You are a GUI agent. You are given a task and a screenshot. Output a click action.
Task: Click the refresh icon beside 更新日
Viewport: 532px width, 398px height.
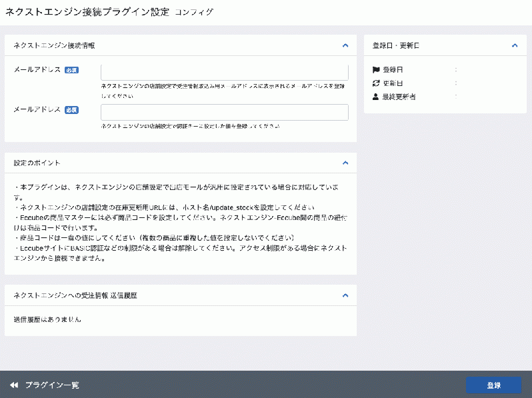pos(375,83)
